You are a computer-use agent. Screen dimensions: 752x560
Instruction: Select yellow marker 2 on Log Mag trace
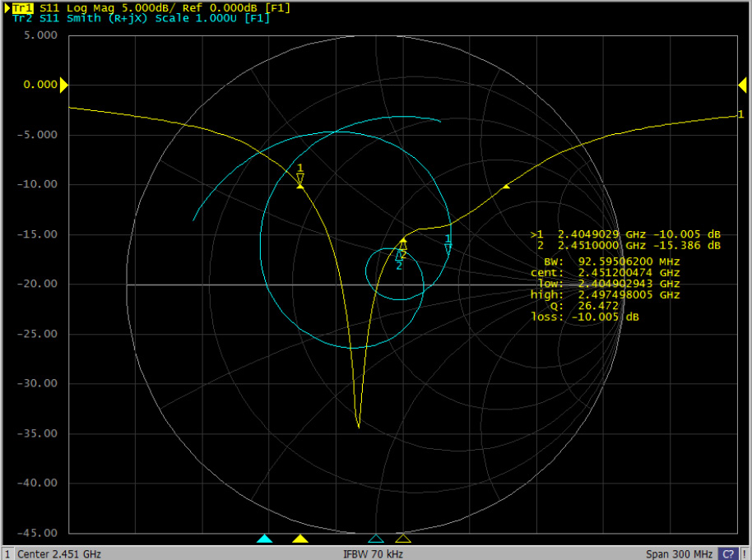pyautogui.click(x=403, y=245)
